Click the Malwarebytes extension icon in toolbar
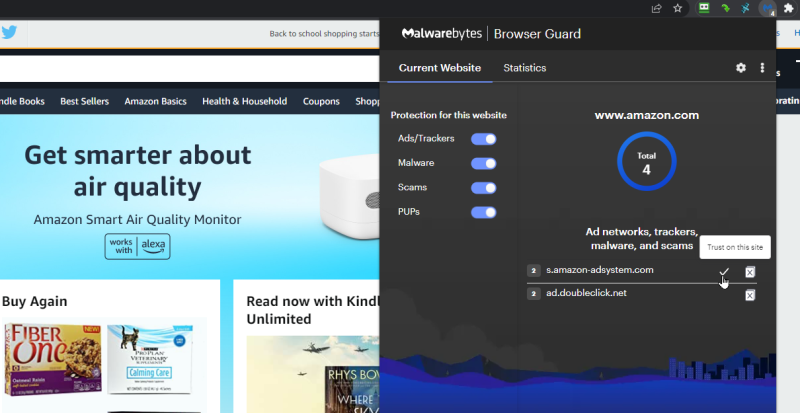 [767, 8]
